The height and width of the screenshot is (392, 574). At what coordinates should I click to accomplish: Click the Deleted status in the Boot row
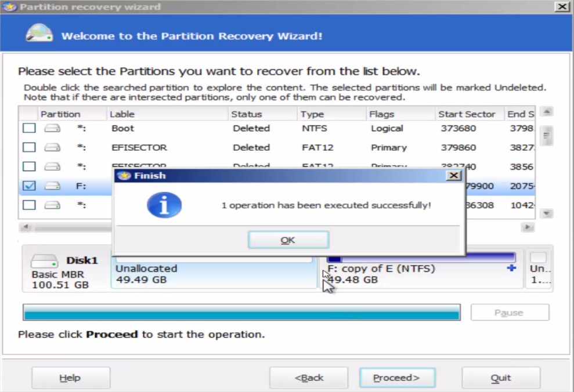251,128
